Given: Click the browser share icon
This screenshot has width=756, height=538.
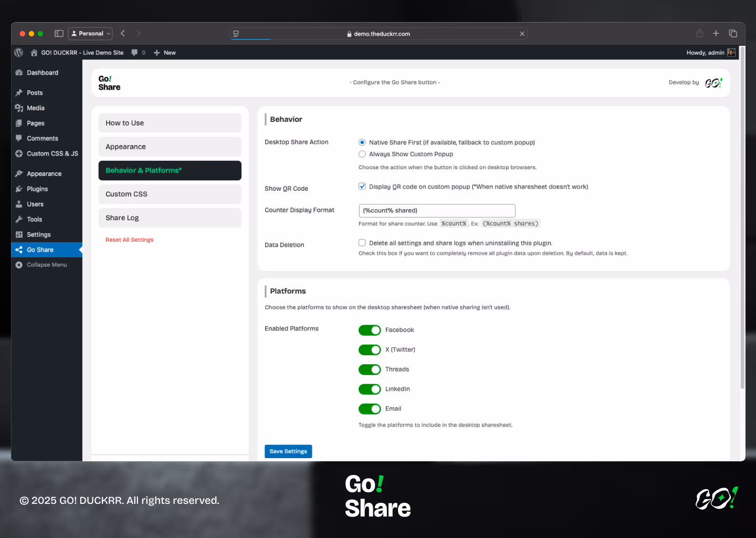Looking at the screenshot, I should click(699, 34).
